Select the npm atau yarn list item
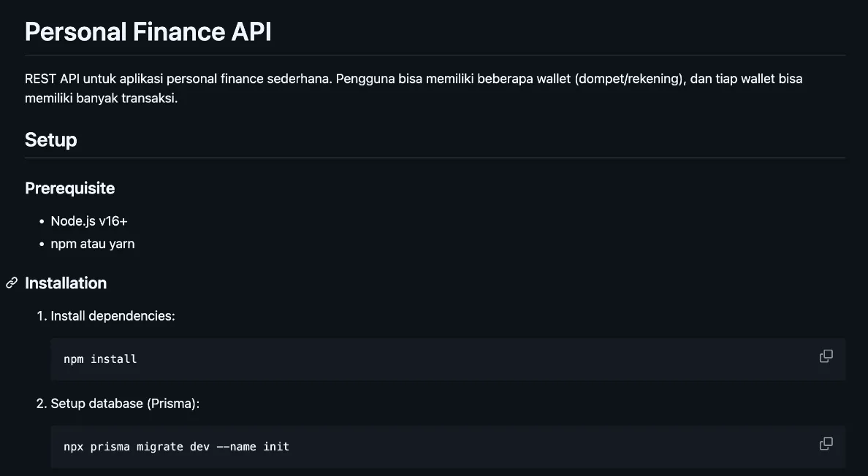868x476 pixels. point(93,244)
